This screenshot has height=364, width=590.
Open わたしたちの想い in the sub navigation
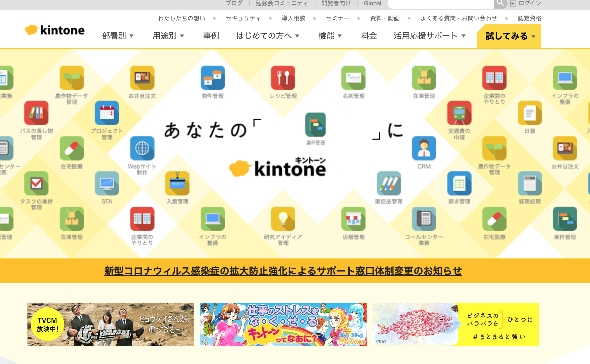182,18
